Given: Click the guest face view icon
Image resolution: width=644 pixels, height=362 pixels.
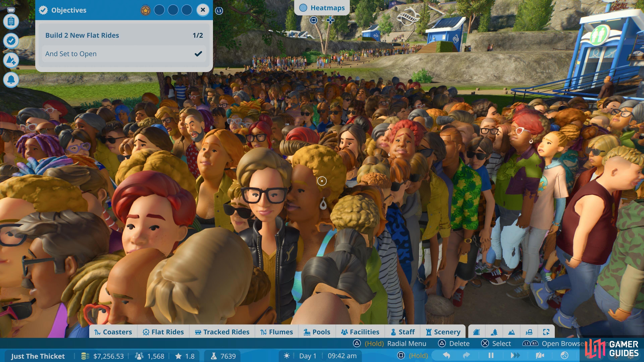Looking at the screenshot, I should click(565, 355).
